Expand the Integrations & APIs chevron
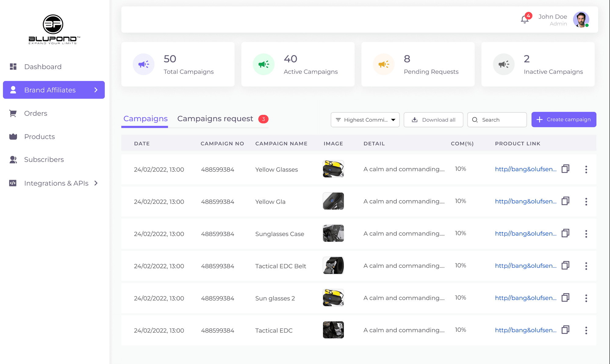The width and height of the screenshot is (610, 364). tap(96, 183)
